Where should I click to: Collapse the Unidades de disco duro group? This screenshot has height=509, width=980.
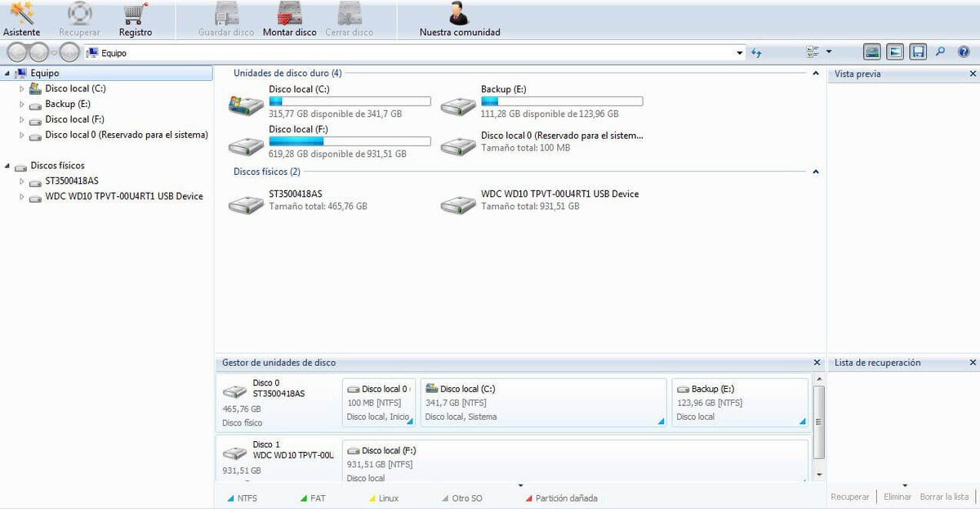(815, 74)
